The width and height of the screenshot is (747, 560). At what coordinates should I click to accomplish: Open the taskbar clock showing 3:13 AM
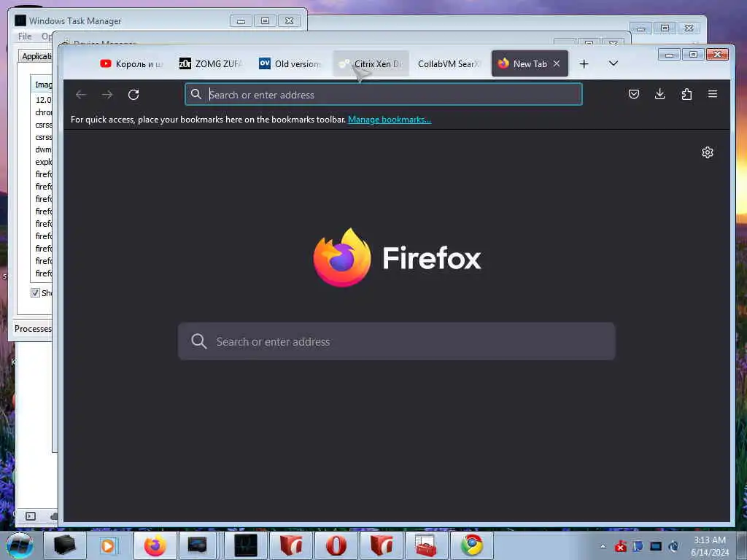tap(709, 546)
